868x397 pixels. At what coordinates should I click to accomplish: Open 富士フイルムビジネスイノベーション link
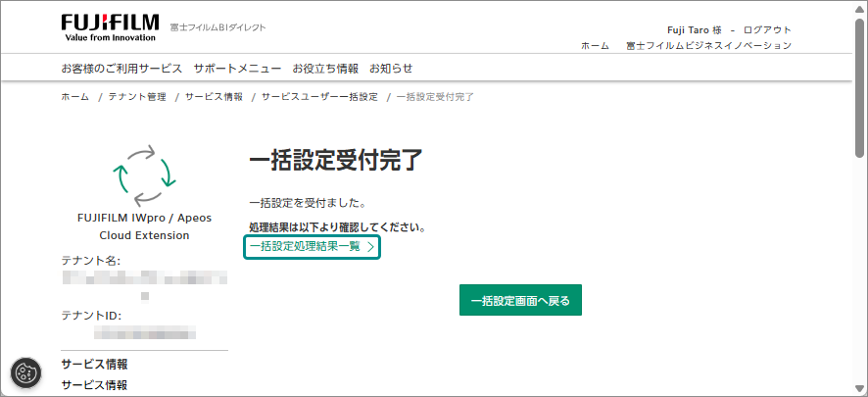click(x=708, y=46)
